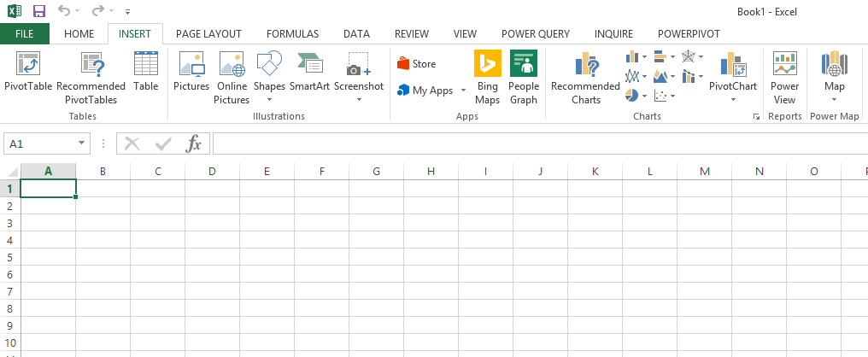The height and width of the screenshot is (357, 868).
Task: Open the Name Box dropdown arrow
Action: 82,143
